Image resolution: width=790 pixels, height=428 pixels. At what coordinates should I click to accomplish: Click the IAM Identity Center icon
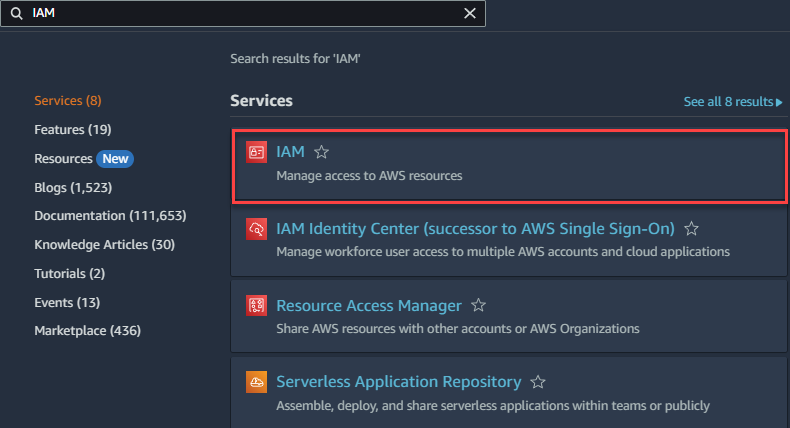tap(256, 229)
